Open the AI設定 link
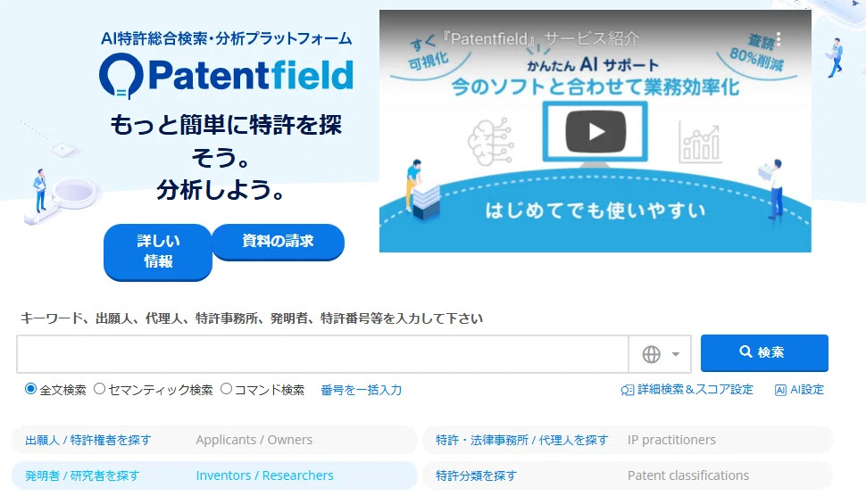This screenshot has width=866, height=504. pos(799,390)
